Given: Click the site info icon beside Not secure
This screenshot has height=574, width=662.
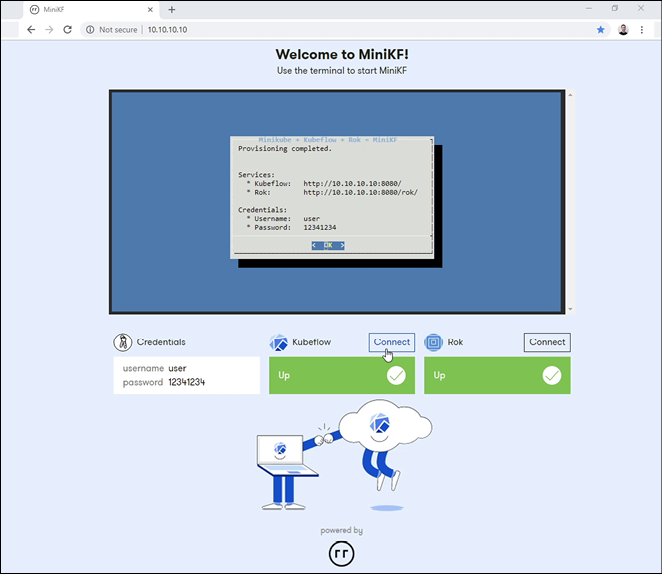Looking at the screenshot, I should pos(90,30).
